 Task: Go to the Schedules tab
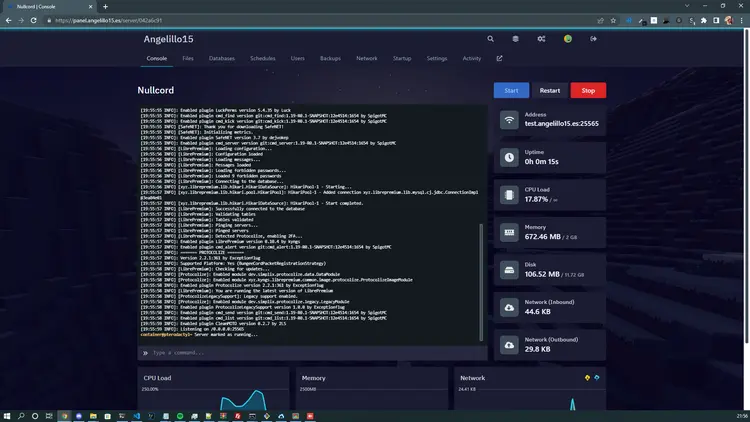pos(263,58)
